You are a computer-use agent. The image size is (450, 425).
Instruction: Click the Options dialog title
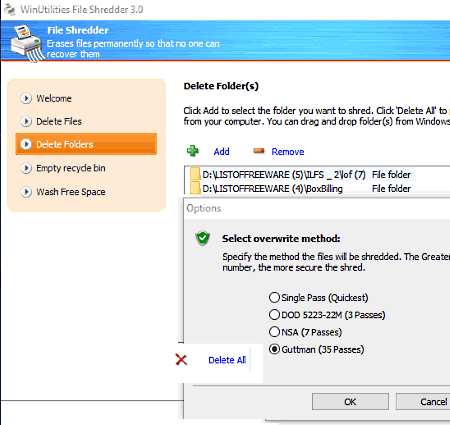(204, 208)
